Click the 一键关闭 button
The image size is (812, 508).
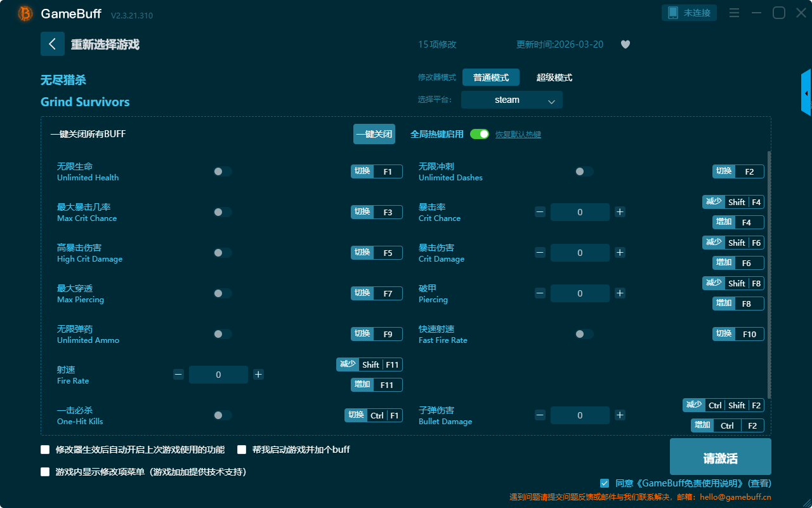[x=374, y=134]
